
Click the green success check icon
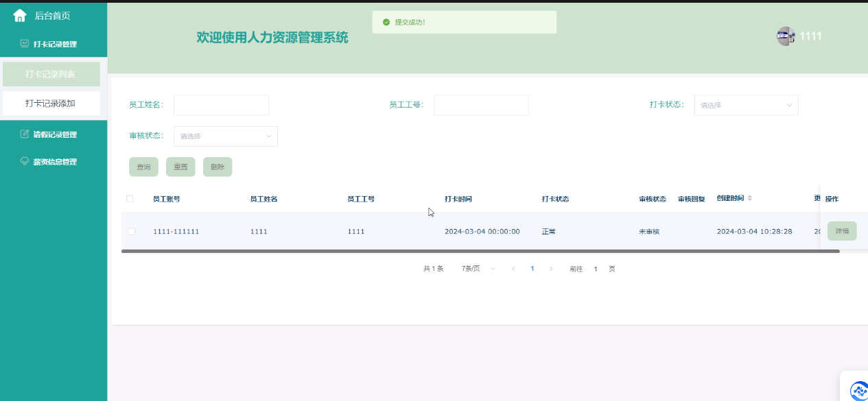pos(387,22)
